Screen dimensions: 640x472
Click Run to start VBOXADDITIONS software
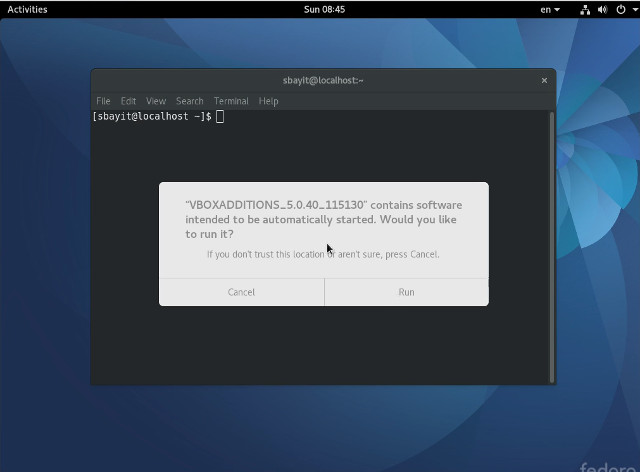click(407, 292)
